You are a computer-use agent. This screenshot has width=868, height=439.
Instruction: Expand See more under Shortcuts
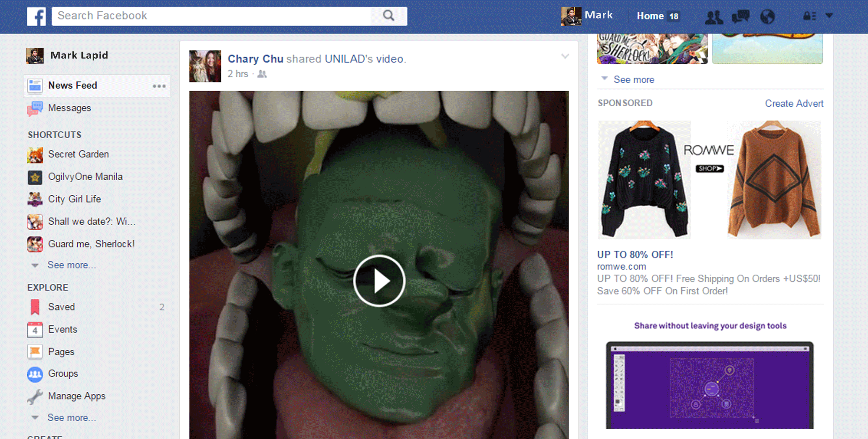71,265
